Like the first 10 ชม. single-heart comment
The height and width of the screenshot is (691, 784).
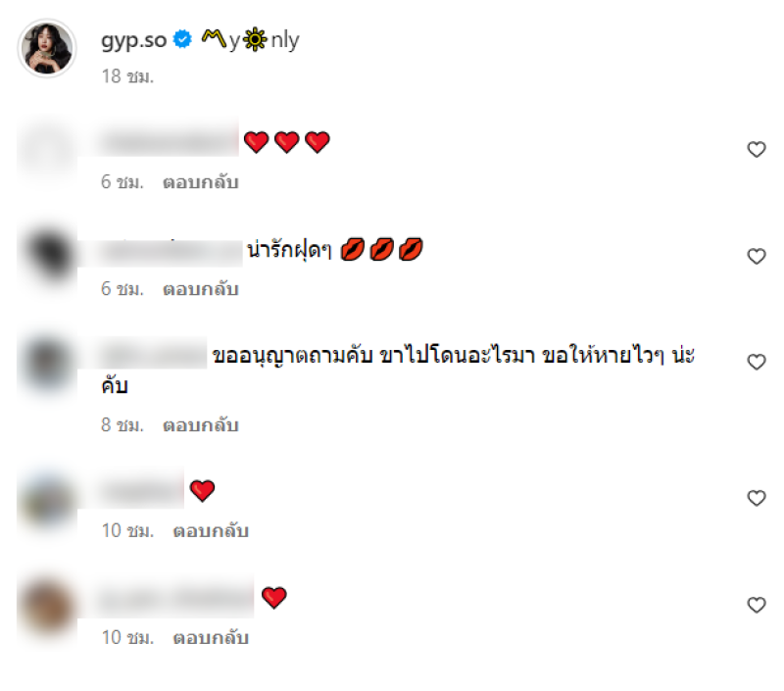[x=756, y=498]
